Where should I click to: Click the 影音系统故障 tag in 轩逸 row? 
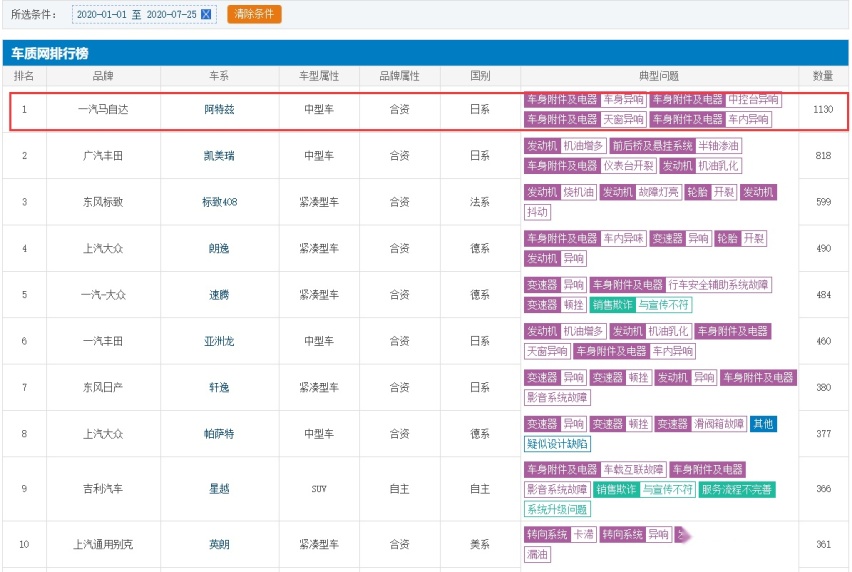coord(557,398)
